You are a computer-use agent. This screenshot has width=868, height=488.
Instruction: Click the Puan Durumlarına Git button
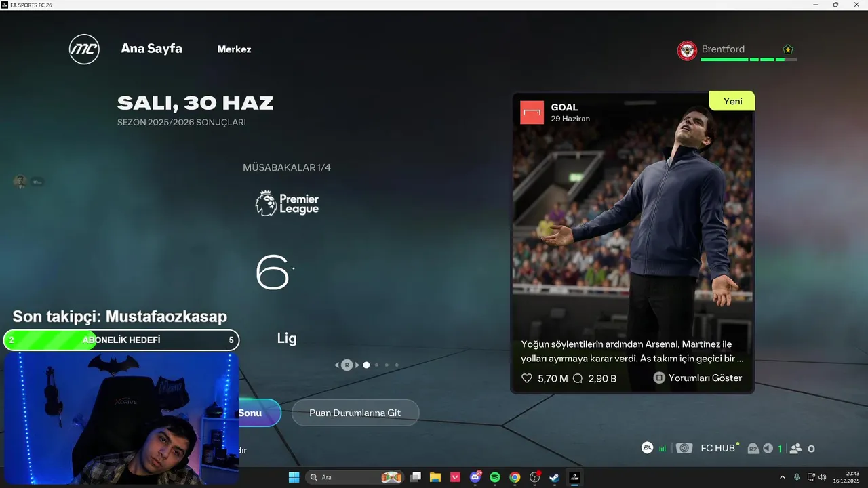pyautogui.click(x=355, y=413)
